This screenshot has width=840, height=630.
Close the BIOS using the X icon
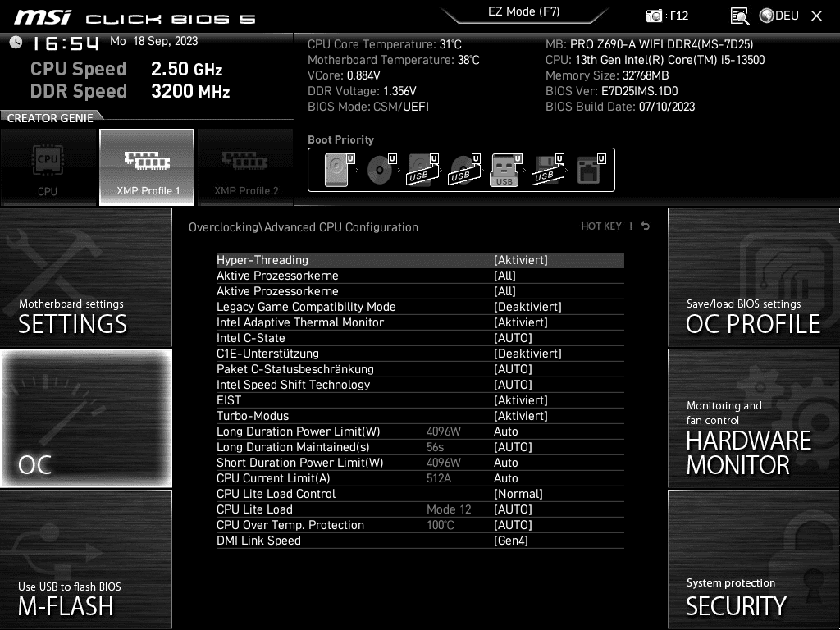(816, 16)
